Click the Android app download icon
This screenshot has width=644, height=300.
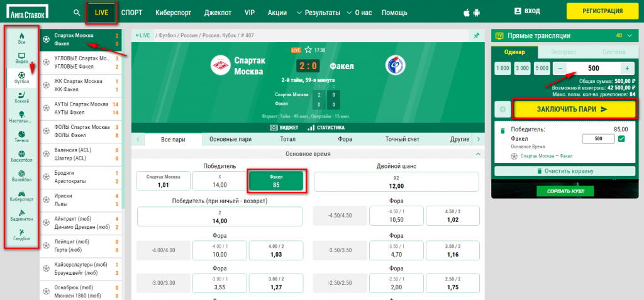(x=478, y=13)
